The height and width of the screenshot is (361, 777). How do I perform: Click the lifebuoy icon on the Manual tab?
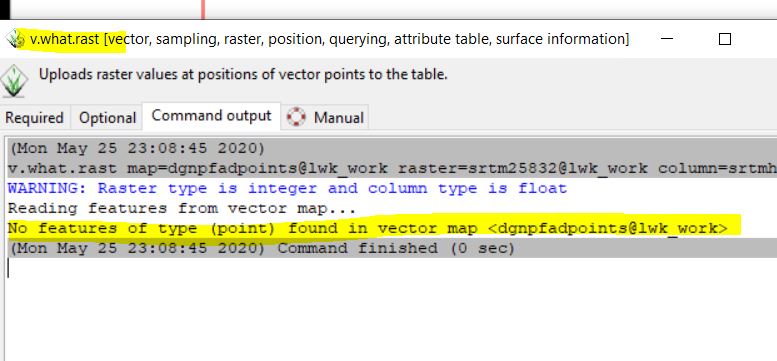296,117
